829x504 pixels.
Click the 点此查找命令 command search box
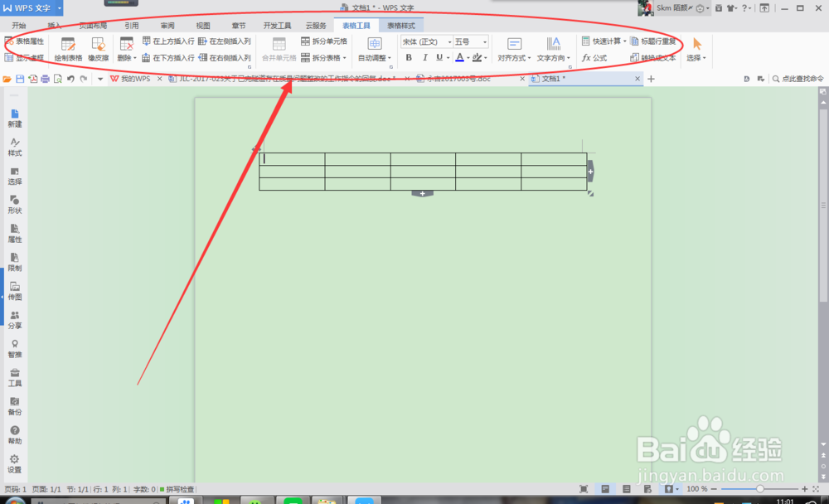(x=797, y=79)
